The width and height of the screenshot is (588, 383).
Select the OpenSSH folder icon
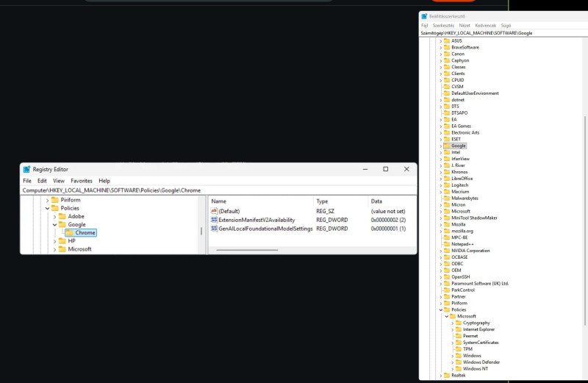[447, 277]
